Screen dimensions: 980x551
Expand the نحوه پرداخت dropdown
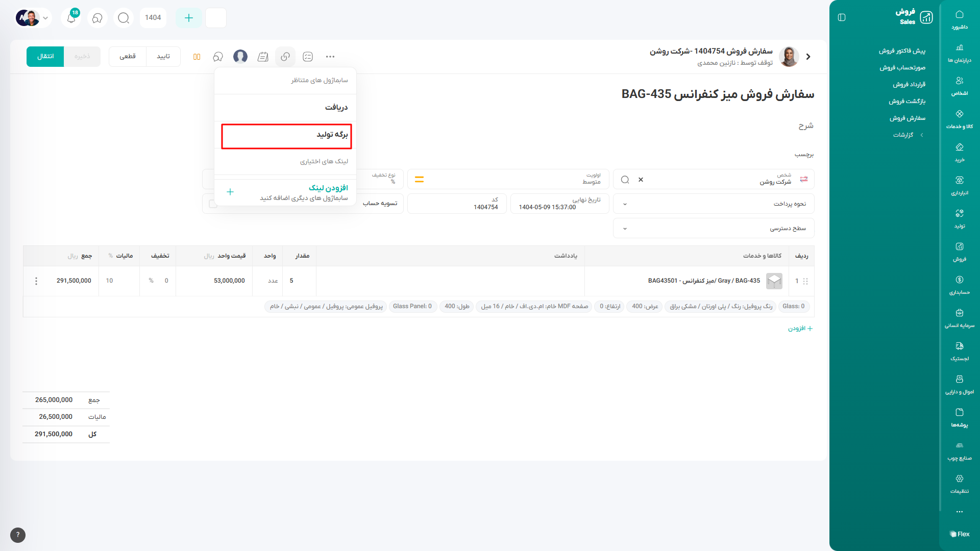625,204
